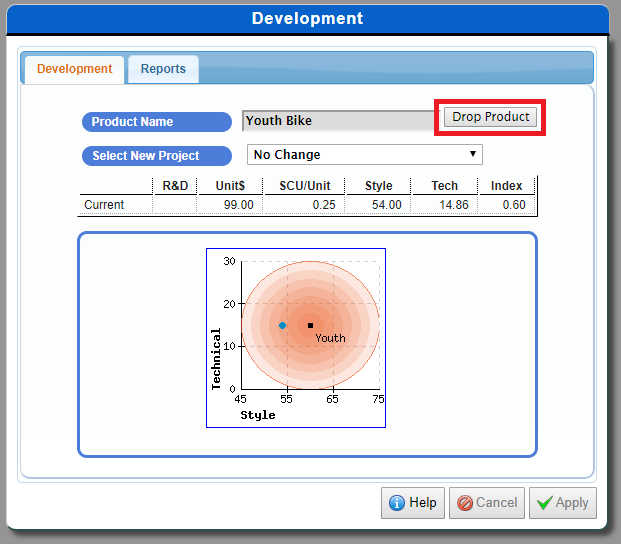621x544 pixels.
Task: Select the Index column header
Action: [x=506, y=186]
